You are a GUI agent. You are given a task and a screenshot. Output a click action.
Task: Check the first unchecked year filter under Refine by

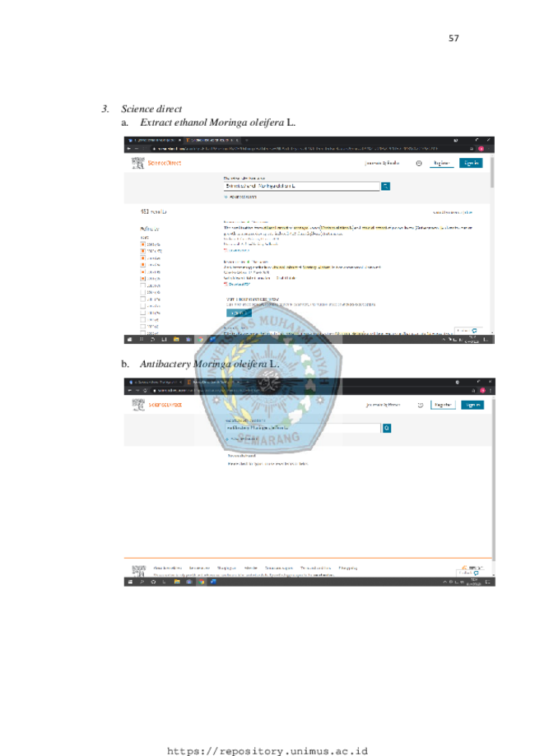[x=142, y=285]
